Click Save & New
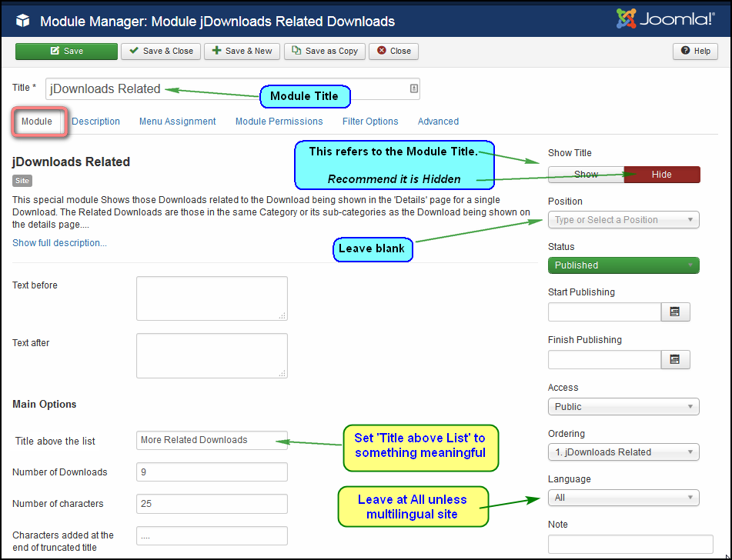 point(242,52)
